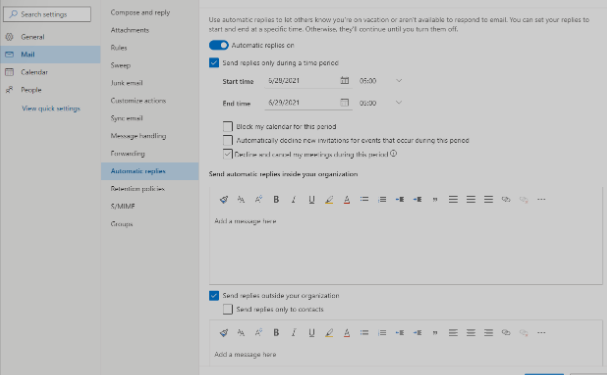
Task: Open the Calendar settings category
Action: (x=50, y=72)
